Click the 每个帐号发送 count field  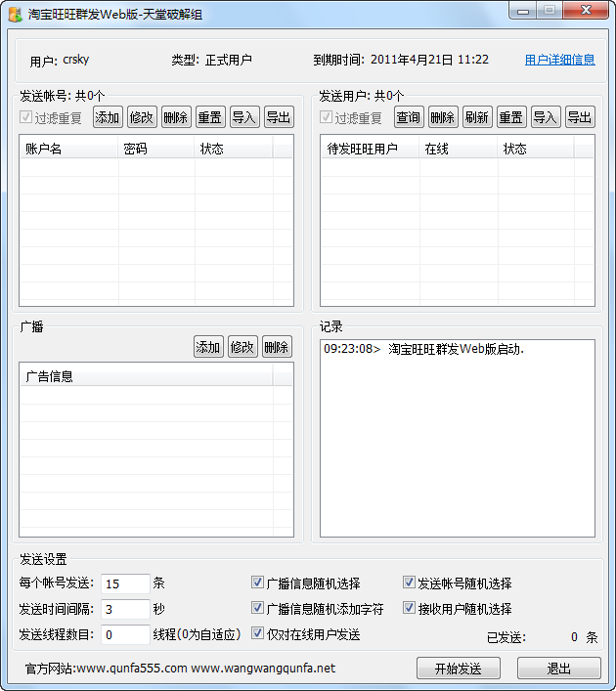pyautogui.click(x=125, y=583)
